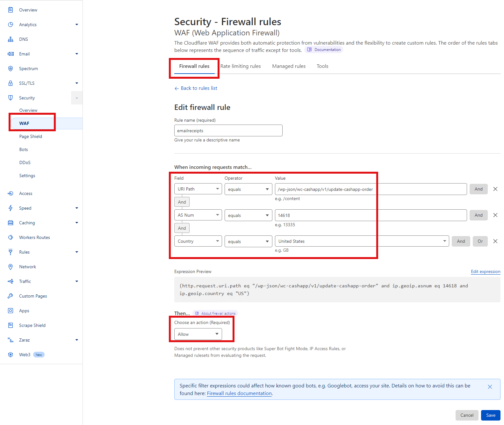Click the Rules funnel icon

tap(11, 252)
